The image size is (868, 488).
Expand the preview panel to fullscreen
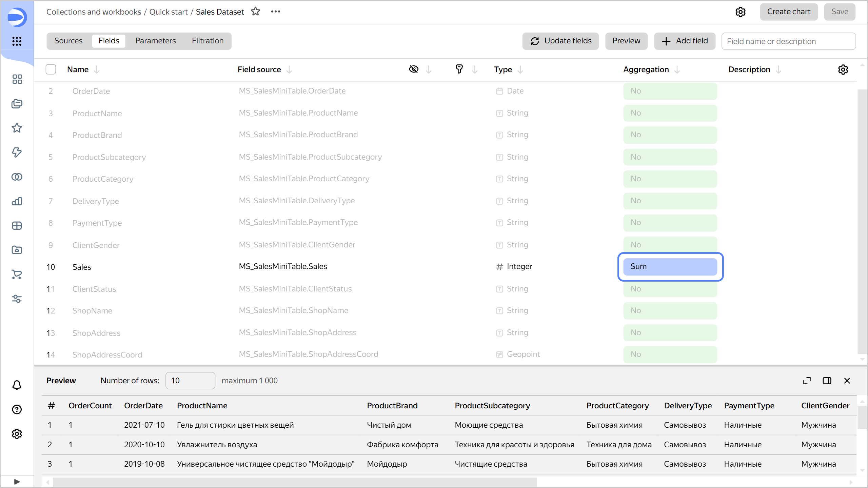click(x=807, y=381)
